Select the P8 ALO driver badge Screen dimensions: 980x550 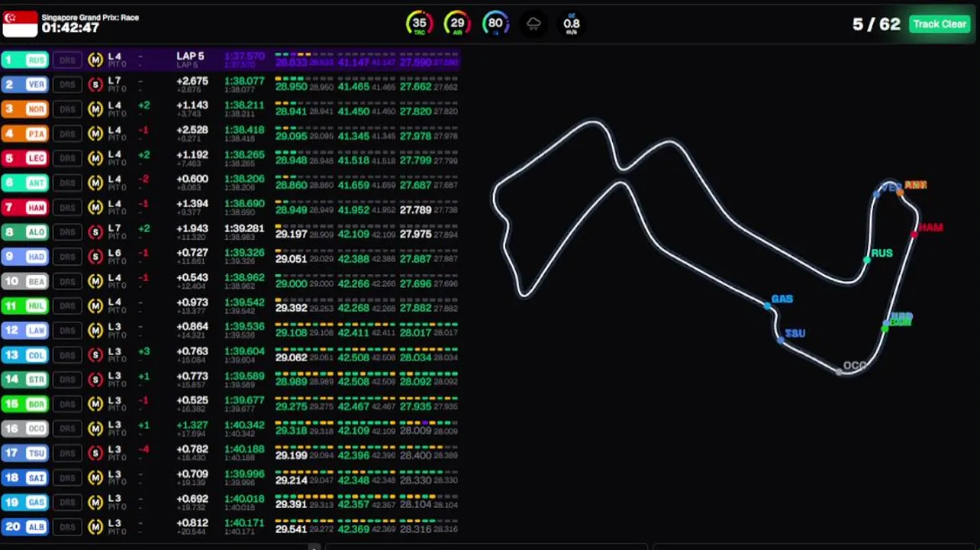[x=25, y=232]
